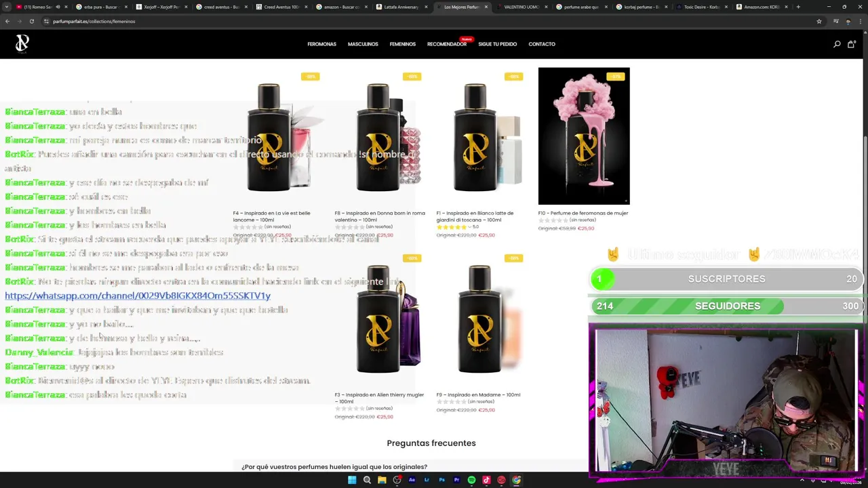Click the Preguntas frecuentes heading

point(431,443)
